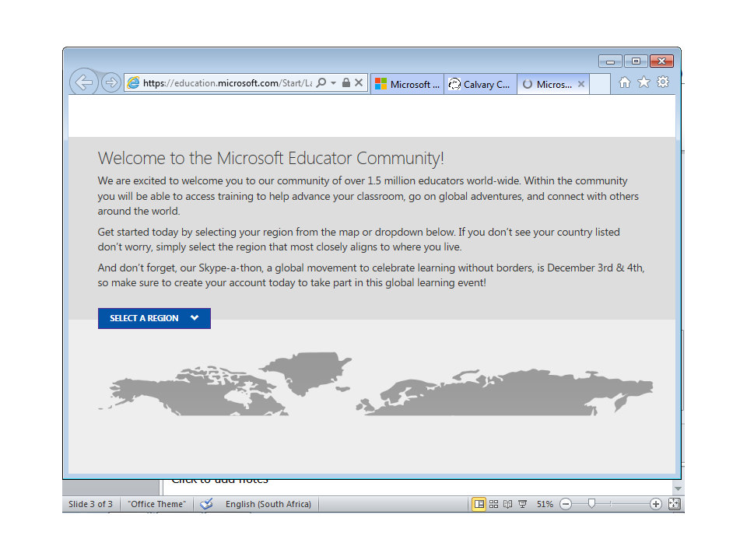Go back to the previous page
747x560 pixels.
tap(84, 82)
